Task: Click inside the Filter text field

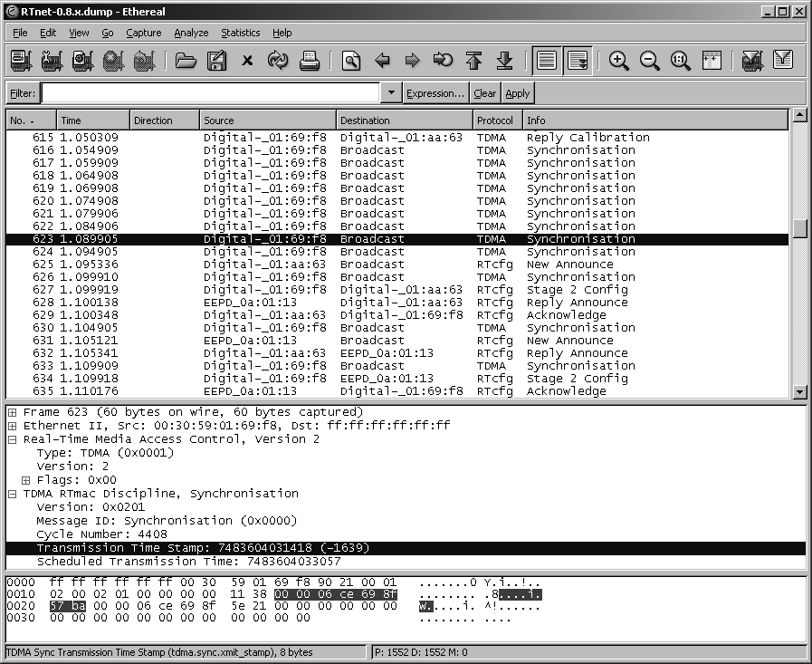Action: (x=209, y=93)
